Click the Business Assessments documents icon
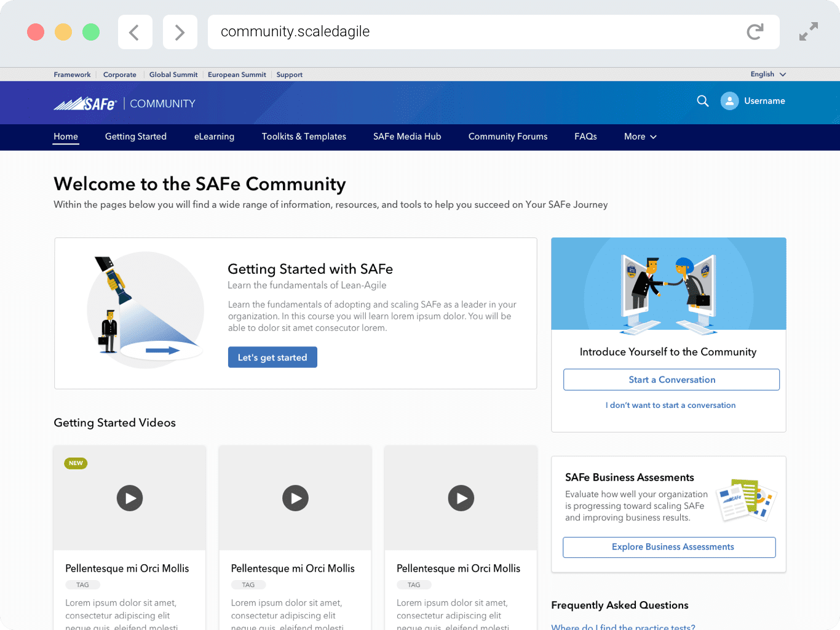Viewport: 840px width, 630px height. 747,500
